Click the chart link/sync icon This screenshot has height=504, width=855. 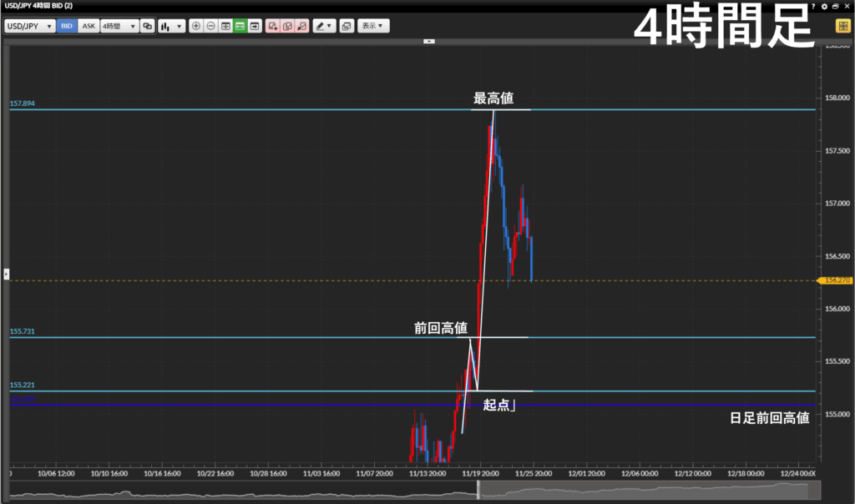(x=148, y=26)
